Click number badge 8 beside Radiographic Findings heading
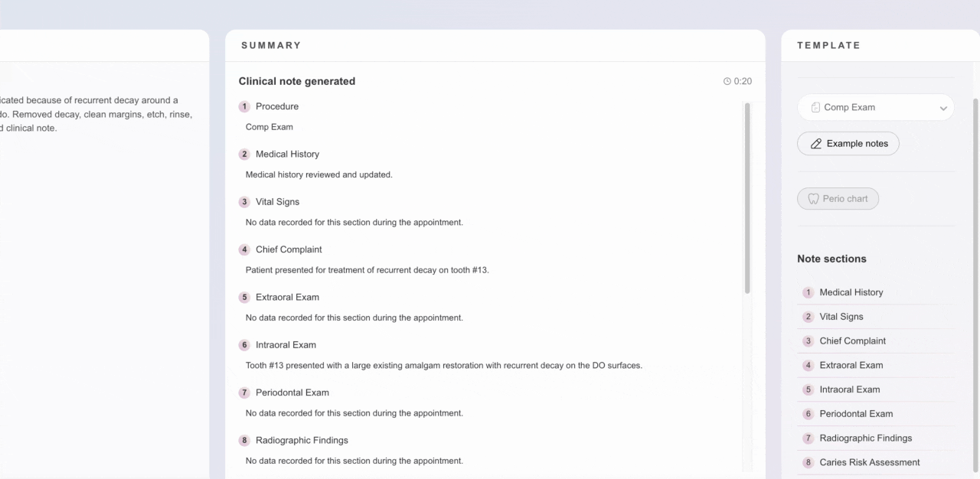This screenshot has height=479, width=980. point(244,441)
